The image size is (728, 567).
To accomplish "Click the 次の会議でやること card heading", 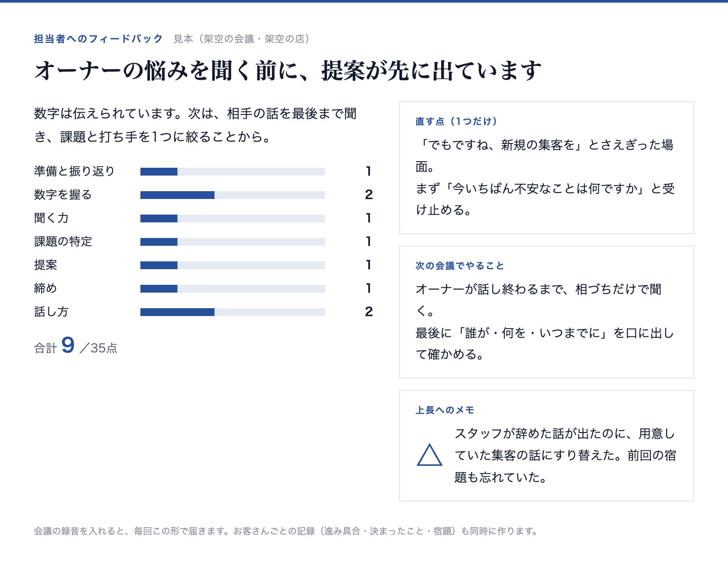I will pyautogui.click(x=460, y=266).
